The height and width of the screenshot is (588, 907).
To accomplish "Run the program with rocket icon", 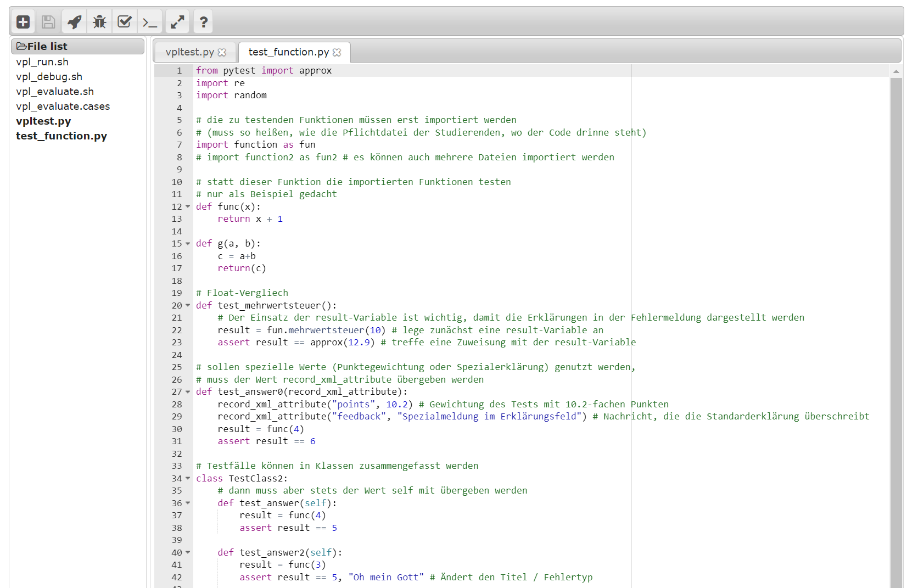I will pyautogui.click(x=74, y=22).
